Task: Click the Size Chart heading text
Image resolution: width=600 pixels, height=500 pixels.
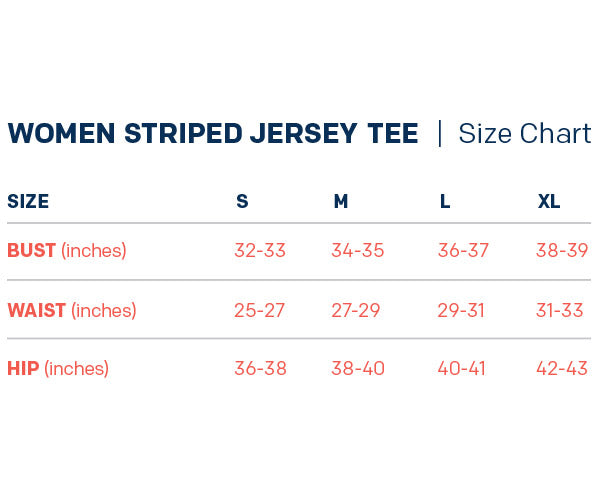Action: point(524,134)
